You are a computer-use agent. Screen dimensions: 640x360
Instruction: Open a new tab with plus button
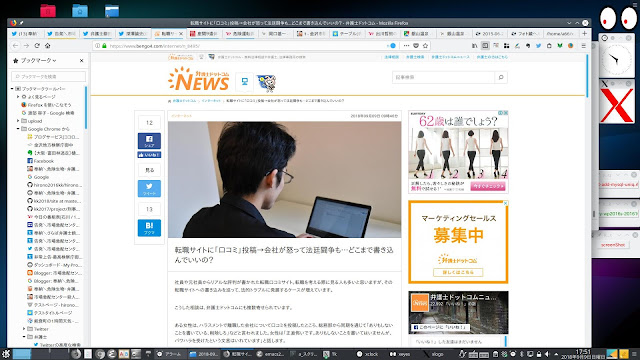click(x=584, y=33)
